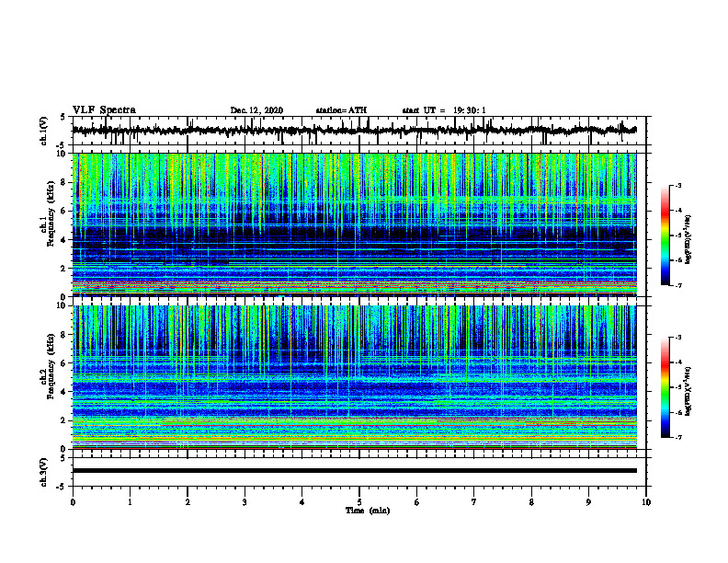
Task: Click the '-5' tick of the ch.3(V) axis
Action: pyautogui.click(x=63, y=487)
